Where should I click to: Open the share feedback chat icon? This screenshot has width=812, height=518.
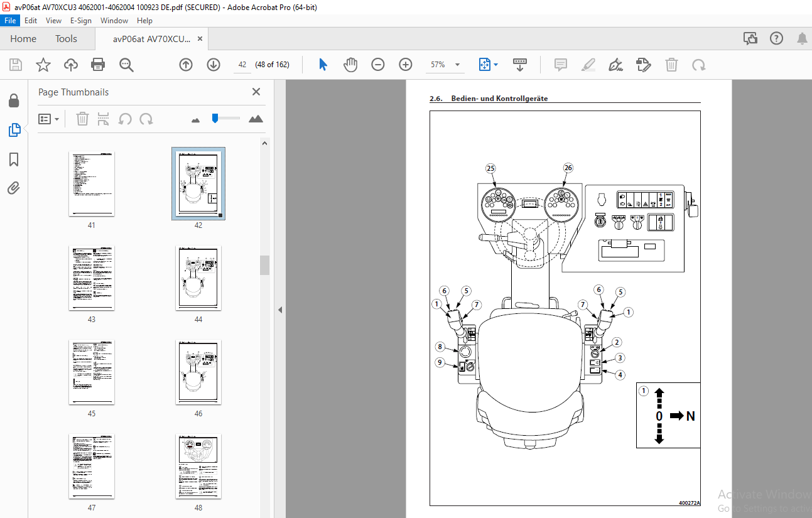click(750, 39)
